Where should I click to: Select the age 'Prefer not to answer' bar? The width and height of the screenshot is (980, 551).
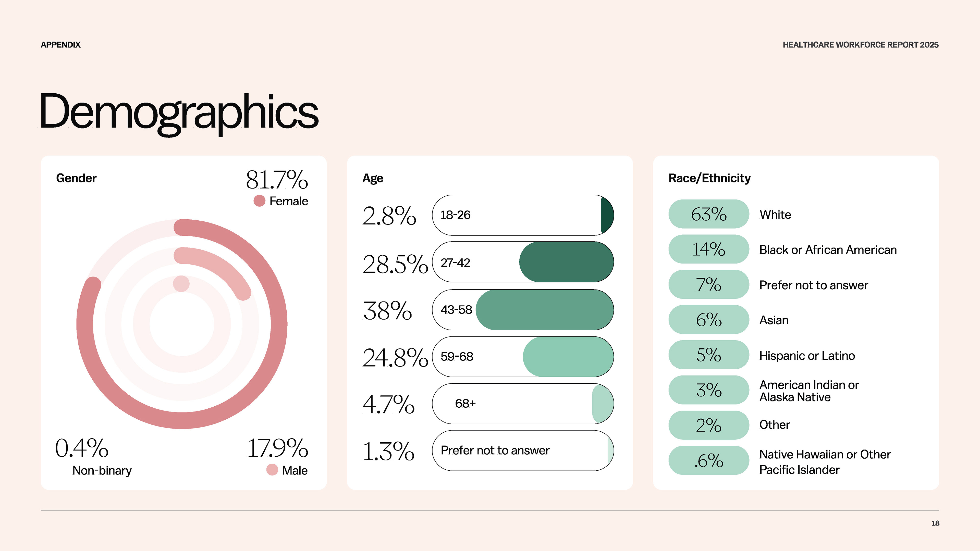522,450
